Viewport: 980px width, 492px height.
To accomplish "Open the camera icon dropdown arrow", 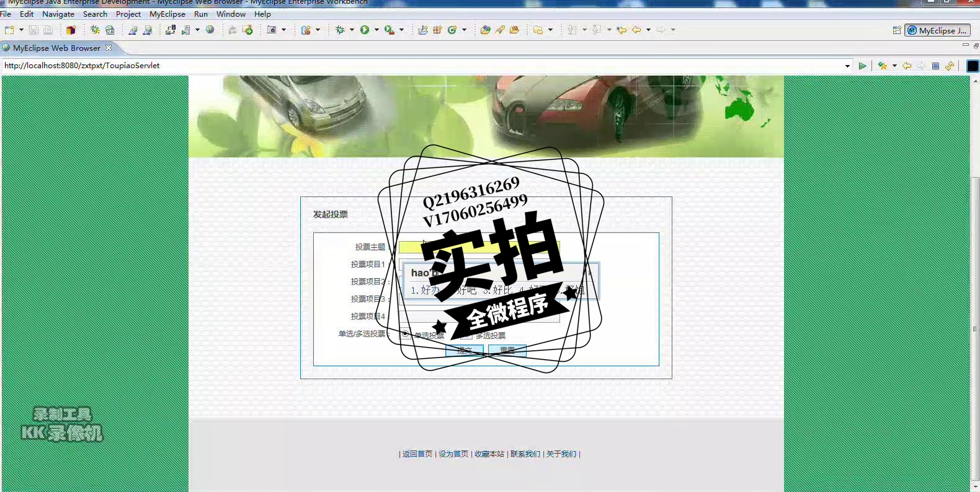I will [283, 30].
